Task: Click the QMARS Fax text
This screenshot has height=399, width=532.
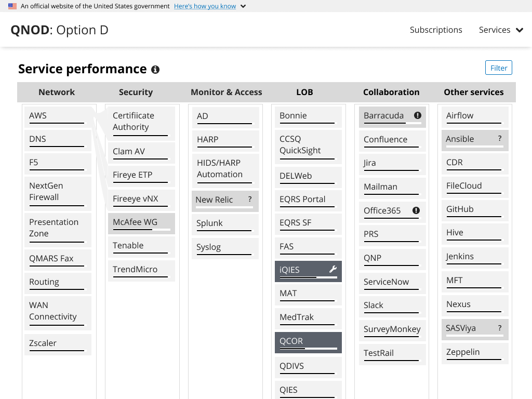Action: 51,258
